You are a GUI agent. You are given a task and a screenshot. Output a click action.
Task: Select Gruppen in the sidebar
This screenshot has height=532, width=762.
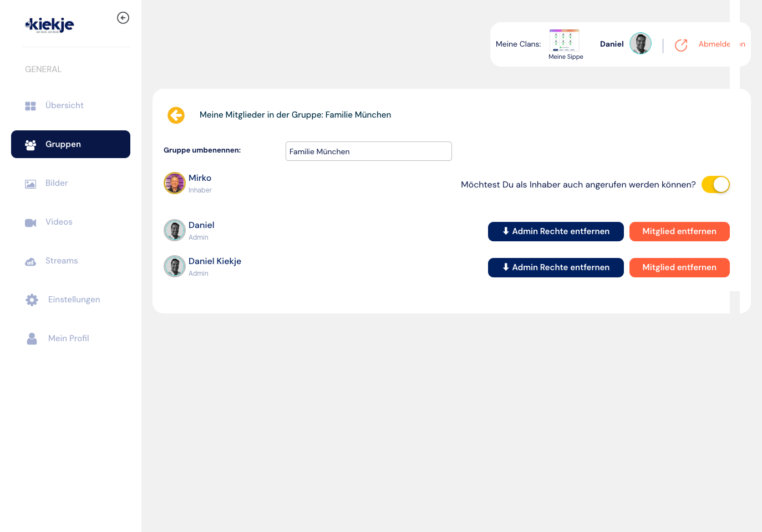[70, 144]
